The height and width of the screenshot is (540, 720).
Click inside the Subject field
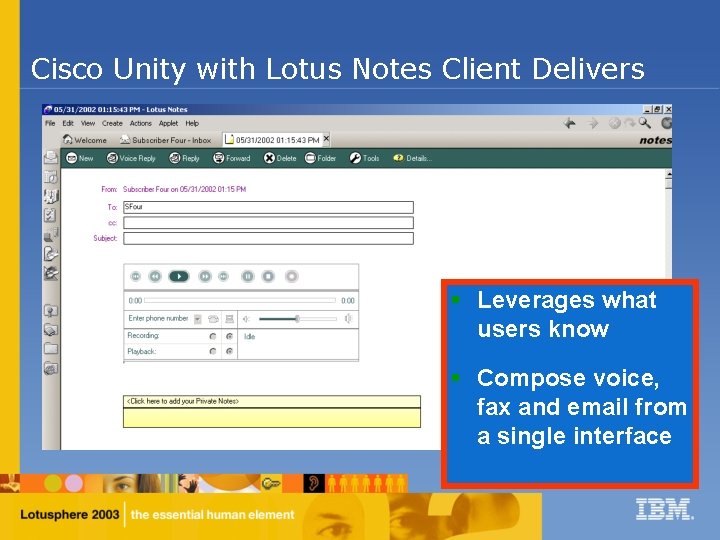pyautogui.click(x=268, y=238)
